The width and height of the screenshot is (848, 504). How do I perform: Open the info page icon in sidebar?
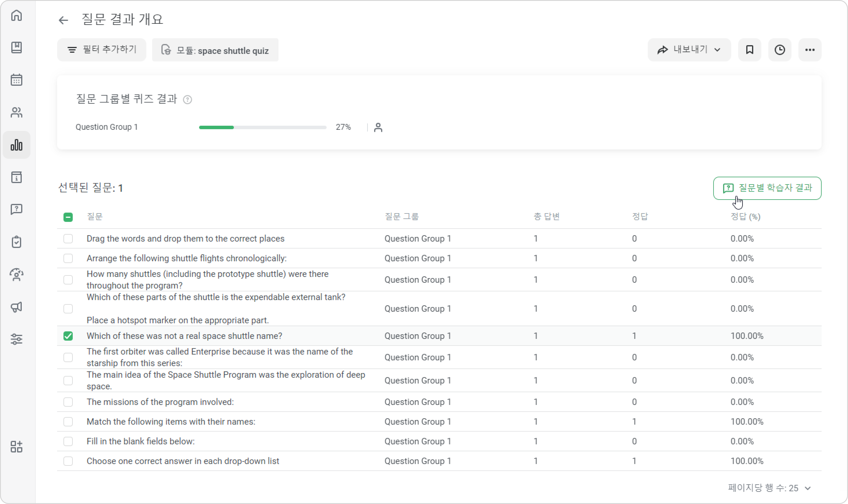[16, 177]
